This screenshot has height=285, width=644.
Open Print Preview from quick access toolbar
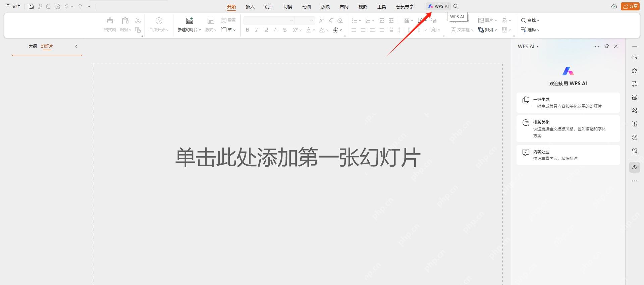(x=57, y=6)
